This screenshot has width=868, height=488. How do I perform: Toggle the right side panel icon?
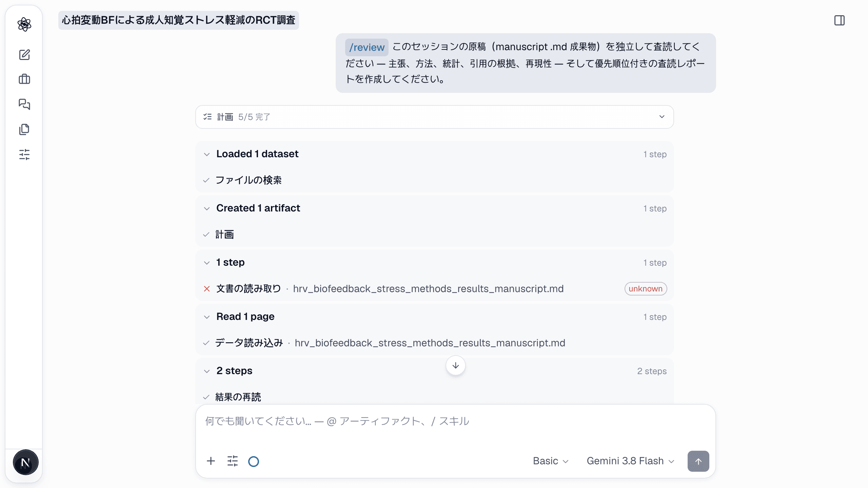tap(840, 20)
